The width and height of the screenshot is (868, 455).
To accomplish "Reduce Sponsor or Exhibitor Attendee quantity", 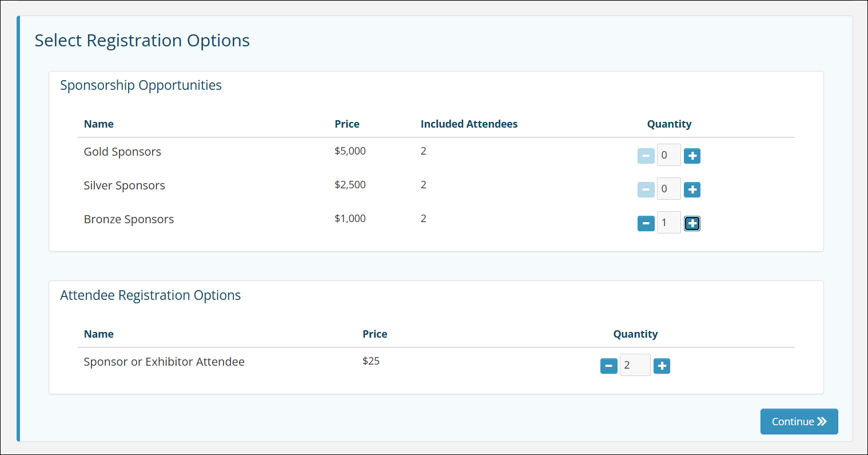I will [608, 366].
